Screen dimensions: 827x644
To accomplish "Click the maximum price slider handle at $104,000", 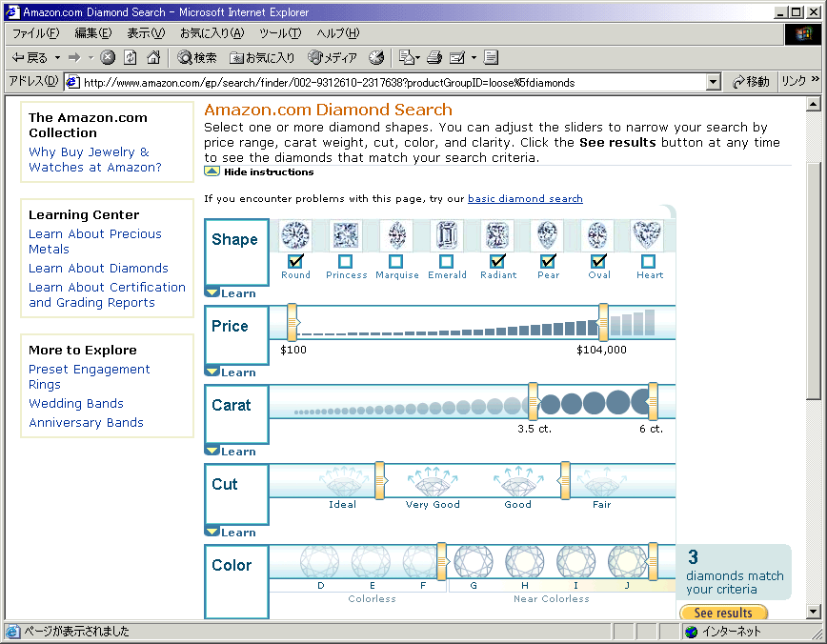I will [x=602, y=322].
